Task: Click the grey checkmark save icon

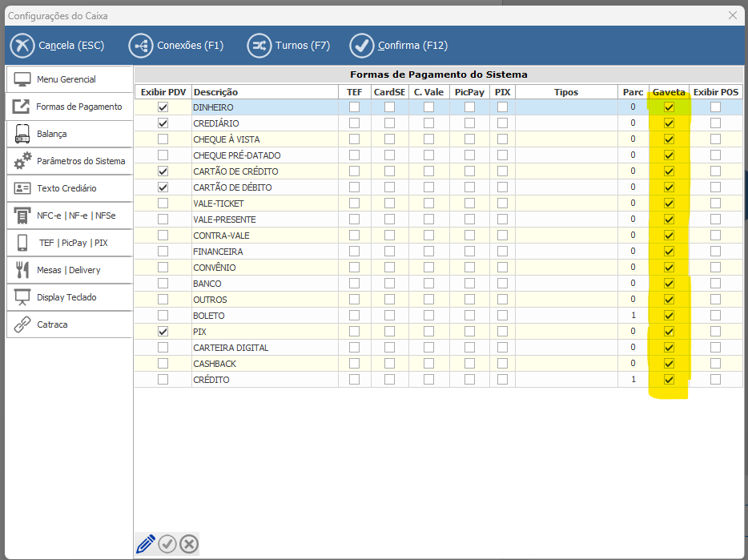Action: [x=167, y=545]
